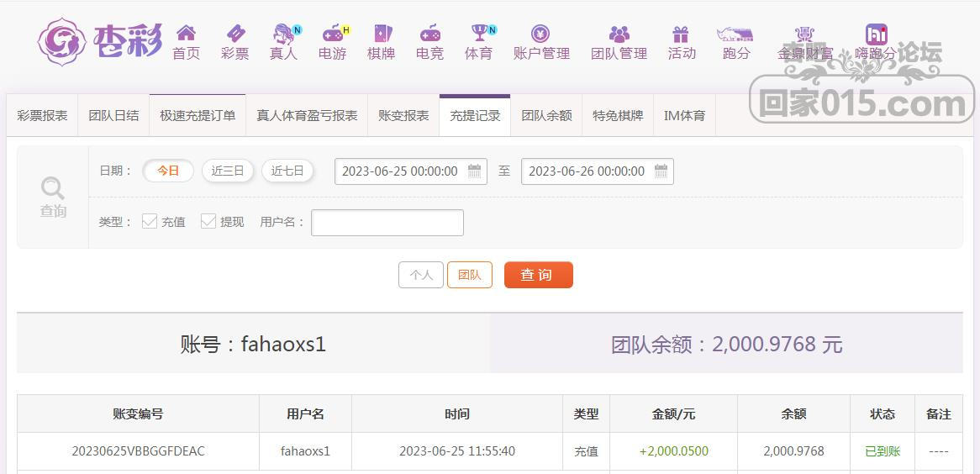The height and width of the screenshot is (474, 980).
Task: Click fahaoxs1 in the table row
Action: pyautogui.click(x=306, y=450)
